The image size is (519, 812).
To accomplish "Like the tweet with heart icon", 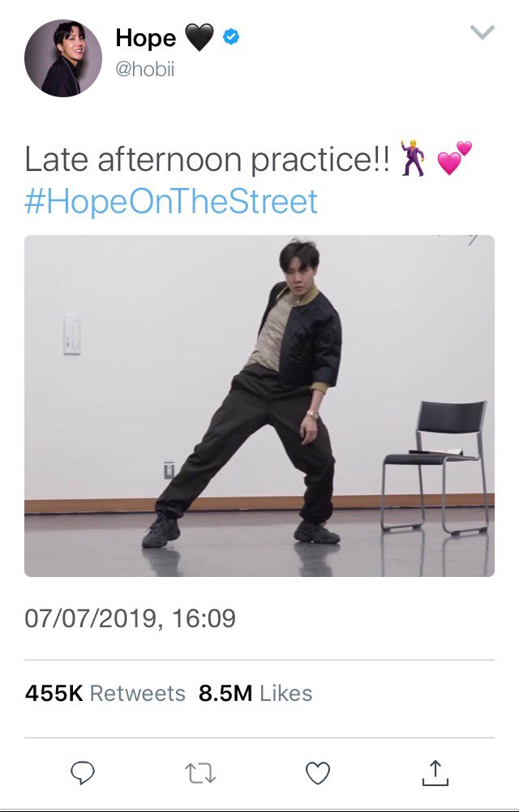I will coord(318,774).
